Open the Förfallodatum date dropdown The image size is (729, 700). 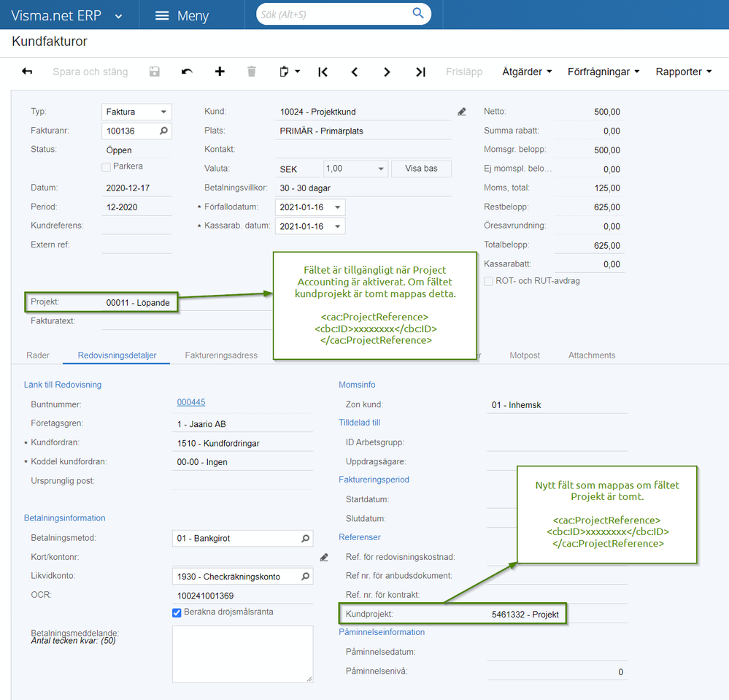[x=338, y=207]
